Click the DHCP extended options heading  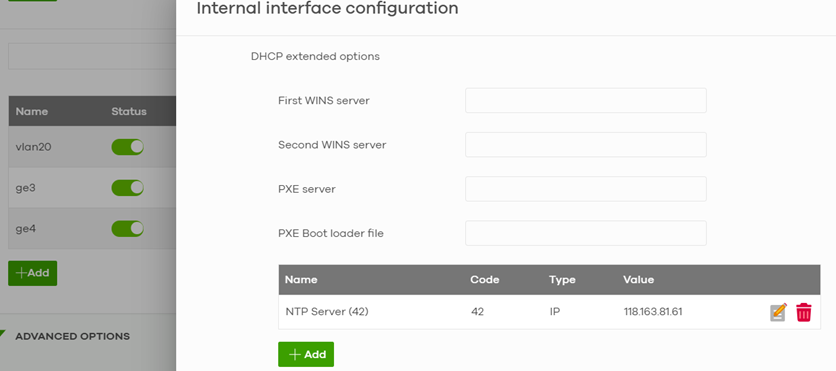tap(315, 57)
